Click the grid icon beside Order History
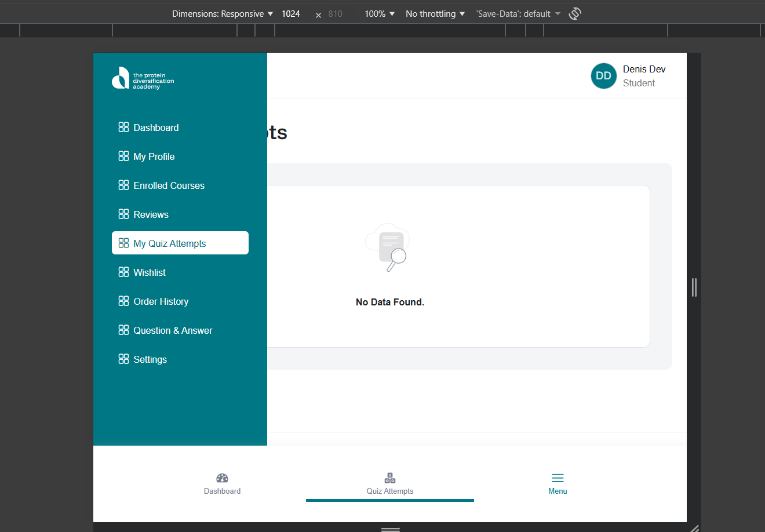765x532 pixels. click(x=123, y=301)
